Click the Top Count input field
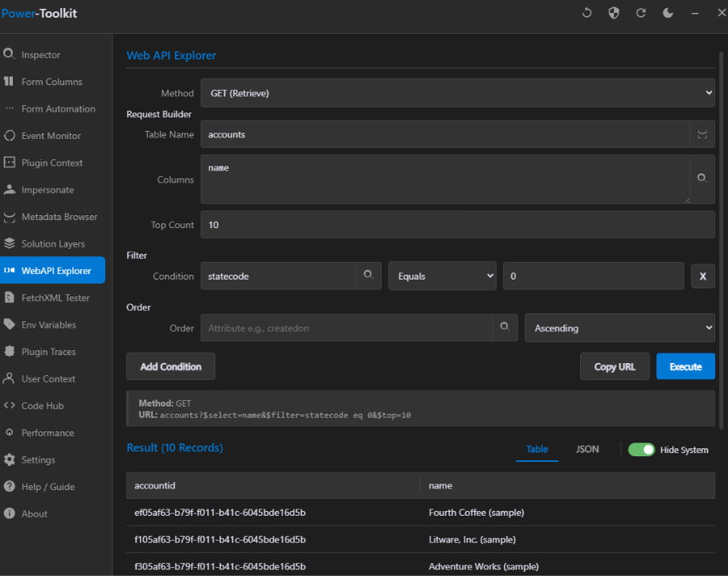The width and height of the screenshot is (728, 576). [x=456, y=225]
